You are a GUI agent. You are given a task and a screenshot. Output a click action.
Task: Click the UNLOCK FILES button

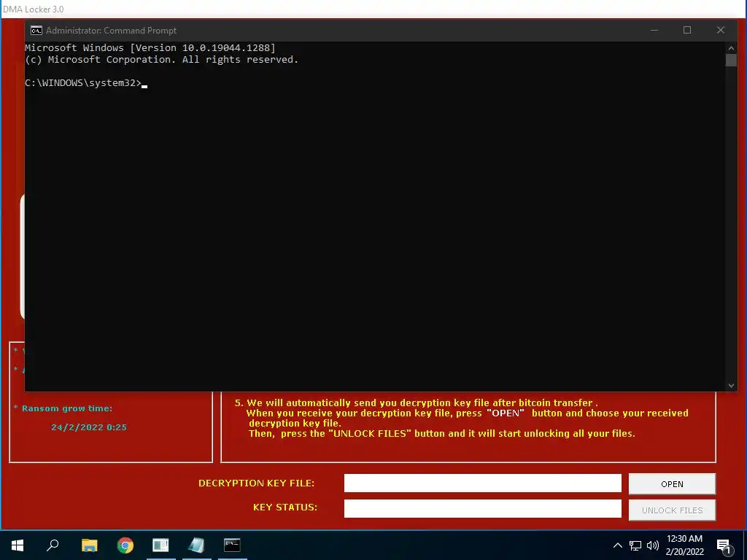pyautogui.click(x=672, y=510)
